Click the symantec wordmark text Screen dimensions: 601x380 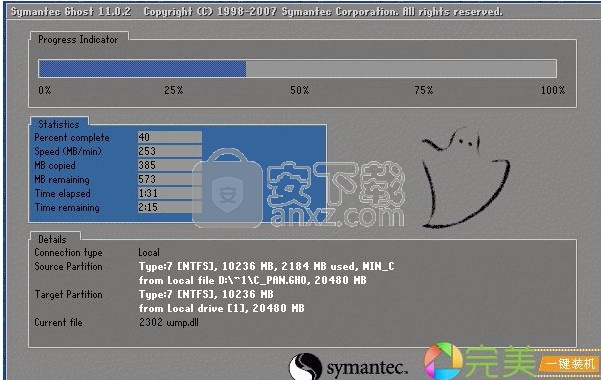[x=367, y=368]
